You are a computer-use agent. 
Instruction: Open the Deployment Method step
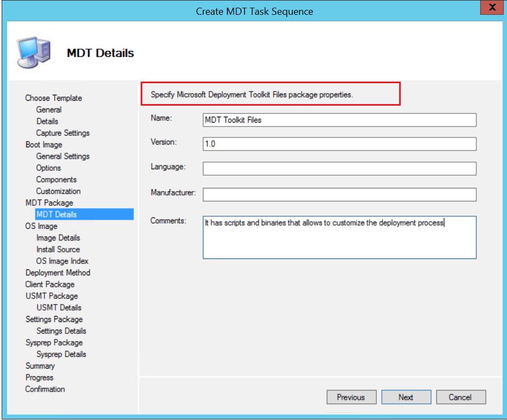pyautogui.click(x=58, y=273)
